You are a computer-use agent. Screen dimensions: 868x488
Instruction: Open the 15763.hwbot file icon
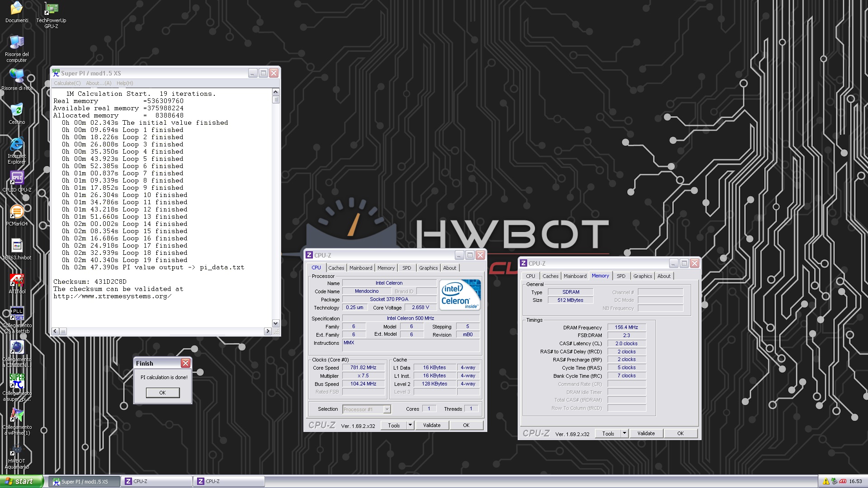tap(17, 249)
